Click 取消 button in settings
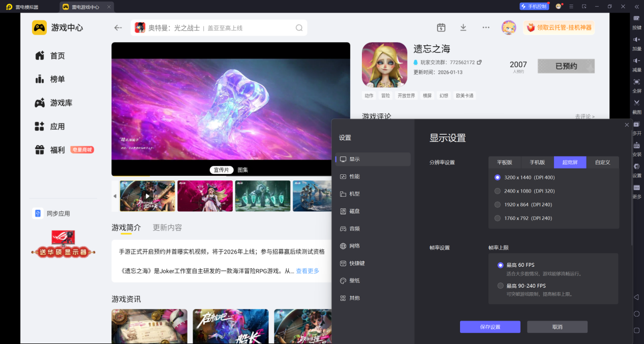Viewport: 644px width, 344px height. click(557, 327)
